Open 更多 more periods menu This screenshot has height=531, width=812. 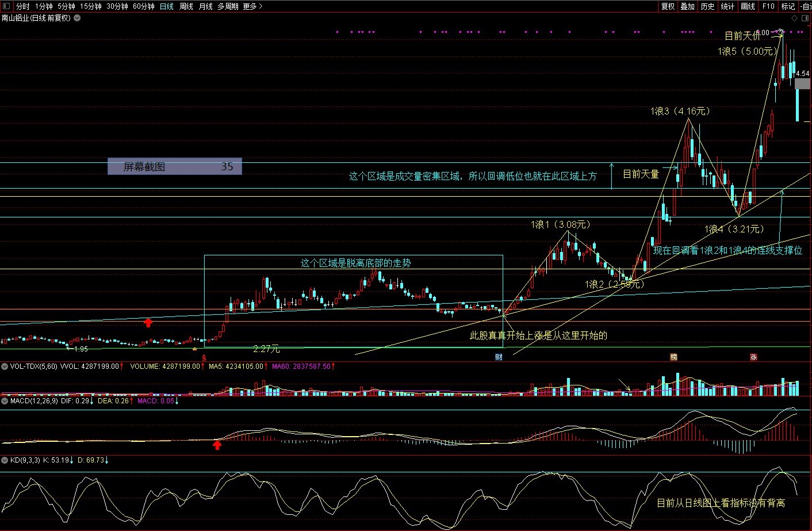pos(252,6)
